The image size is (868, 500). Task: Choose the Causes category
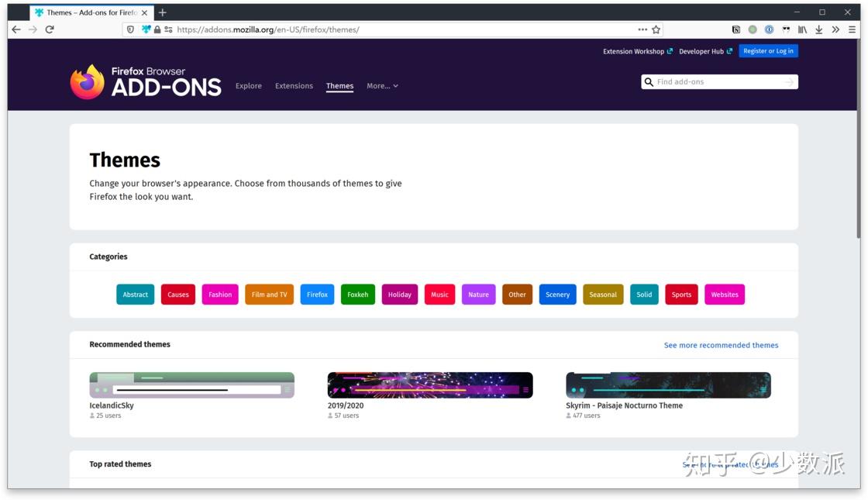point(178,295)
